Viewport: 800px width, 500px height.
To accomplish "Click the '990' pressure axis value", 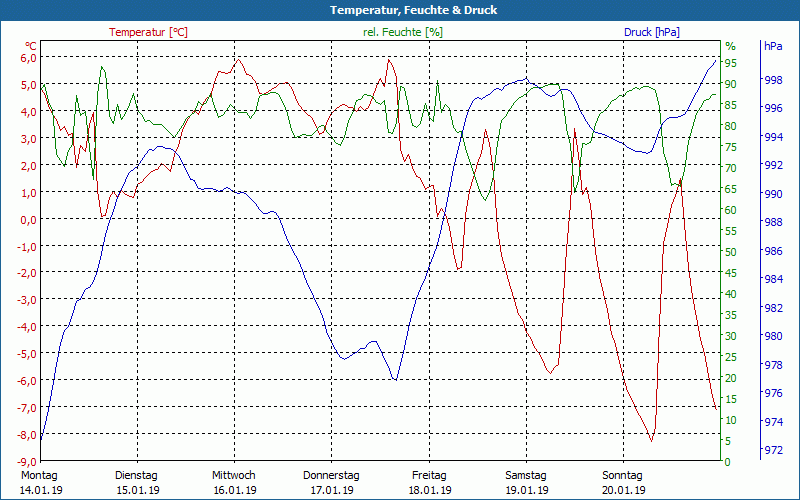I will point(773,194).
